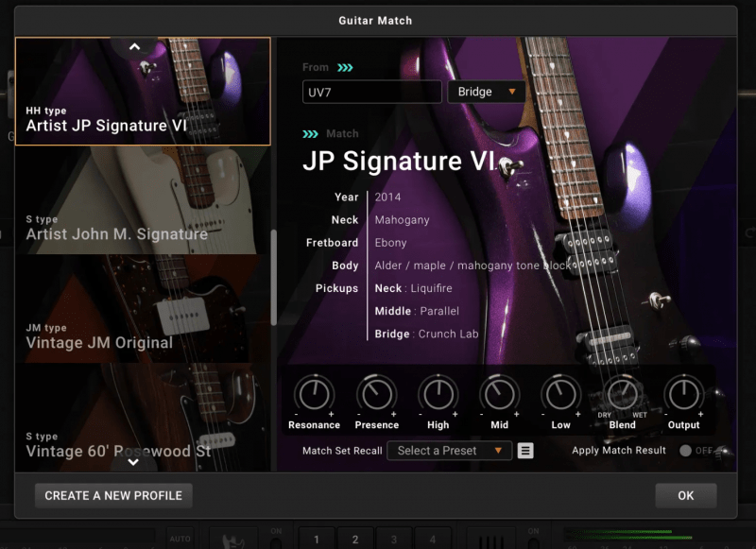The image size is (756, 549).
Task: Open the preset list menu icon
Action: click(x=525, y=451)
